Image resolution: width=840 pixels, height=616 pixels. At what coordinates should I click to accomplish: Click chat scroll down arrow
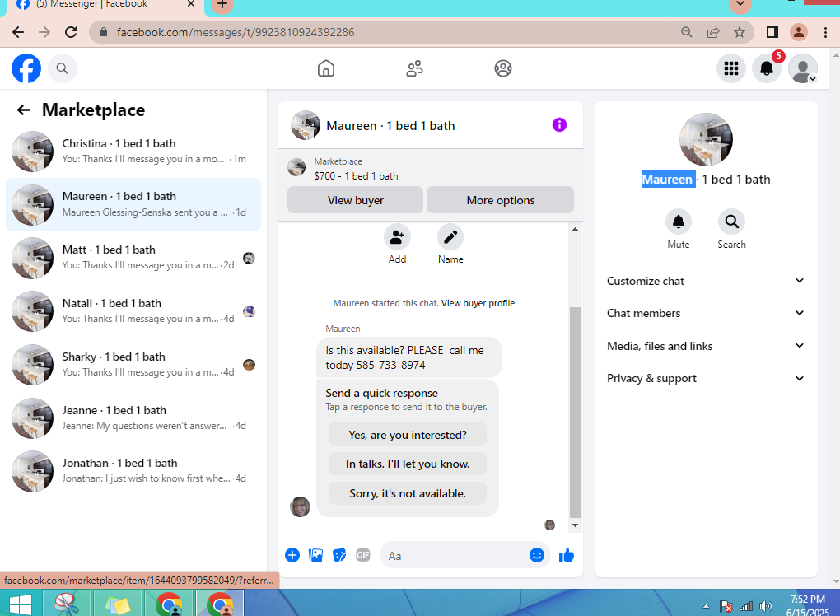(575, 525)
